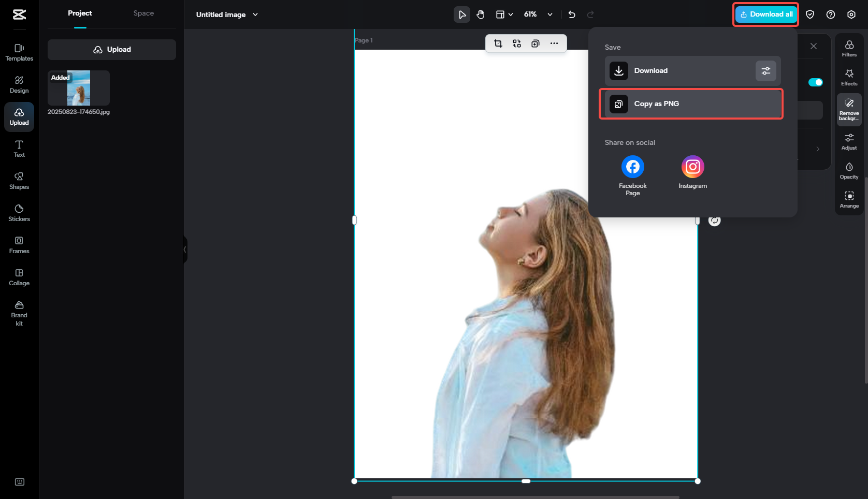Turn off the toggle in the right panel

coord(816,82)
